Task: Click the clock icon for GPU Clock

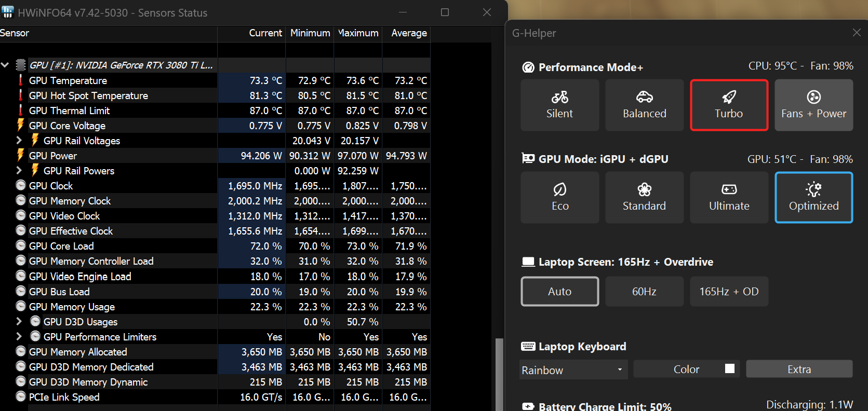Action: [21, 185]
